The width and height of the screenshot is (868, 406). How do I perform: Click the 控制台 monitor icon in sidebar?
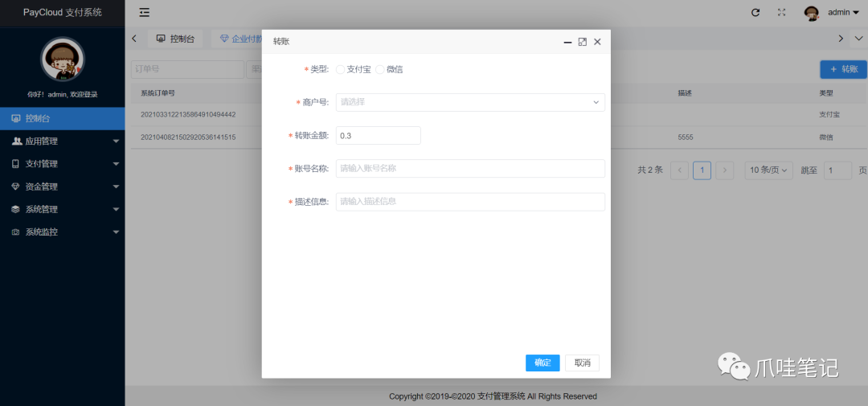pyautogui.click(x=16, y=118)
